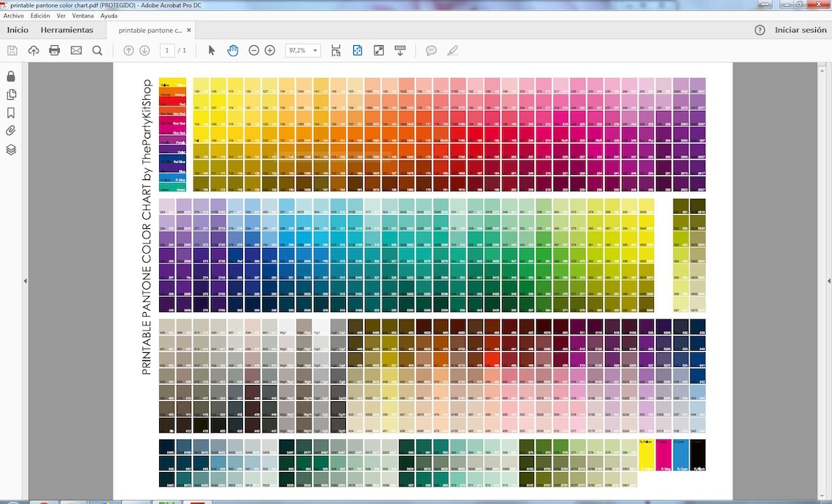The width and height of the screenshot is (832, 504).
Task: View document security settings via the lock icon
Action: click(10, 76)
